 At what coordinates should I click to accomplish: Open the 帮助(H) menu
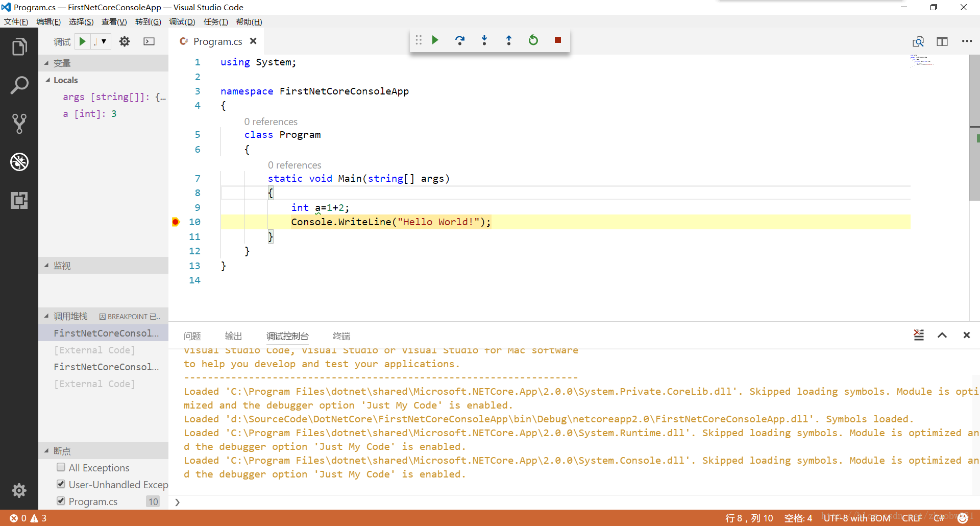point(249,21)
